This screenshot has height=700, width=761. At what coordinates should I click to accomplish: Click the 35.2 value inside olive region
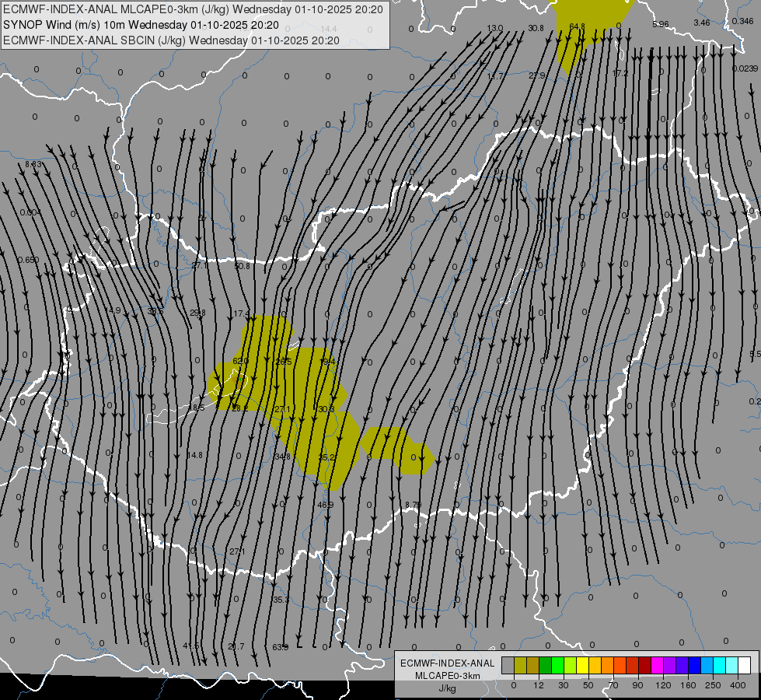326,457
